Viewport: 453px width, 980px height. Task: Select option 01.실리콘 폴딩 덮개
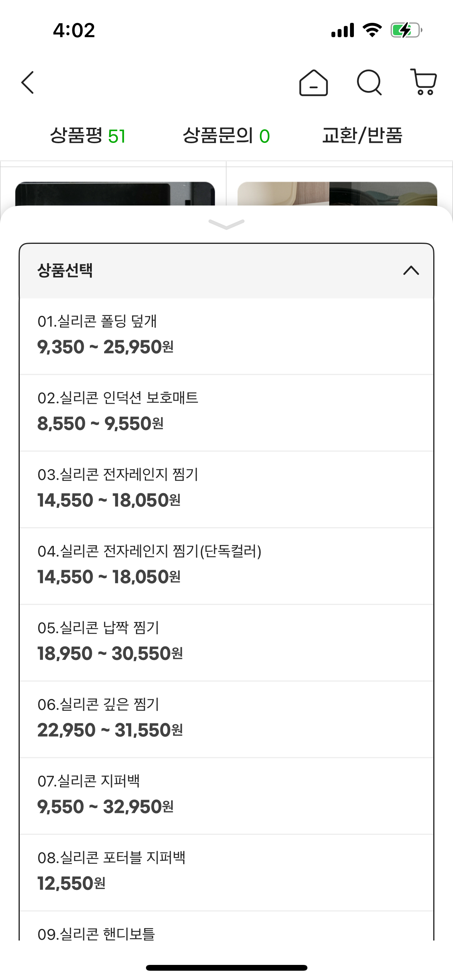coord(226,335)
